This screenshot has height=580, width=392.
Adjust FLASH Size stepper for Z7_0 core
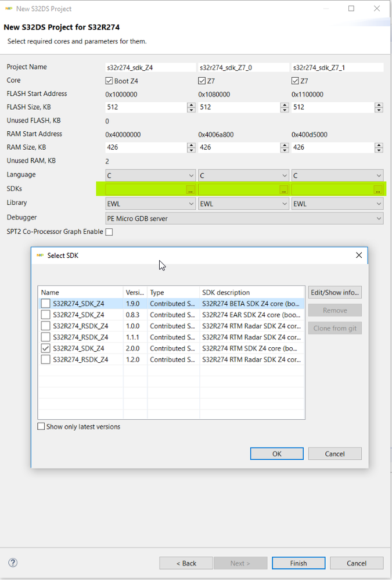tap(285, 107)
